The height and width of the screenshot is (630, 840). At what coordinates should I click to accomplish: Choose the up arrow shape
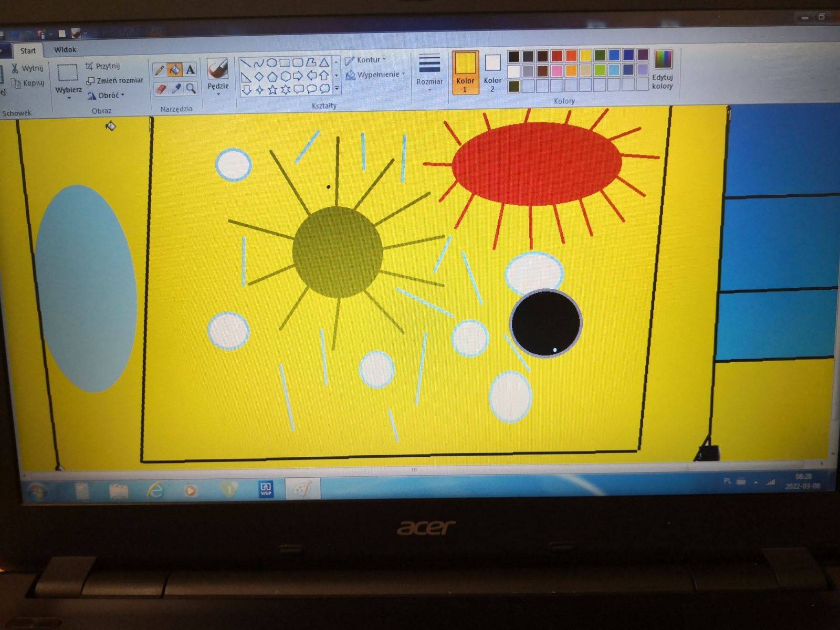pos(324,76)
